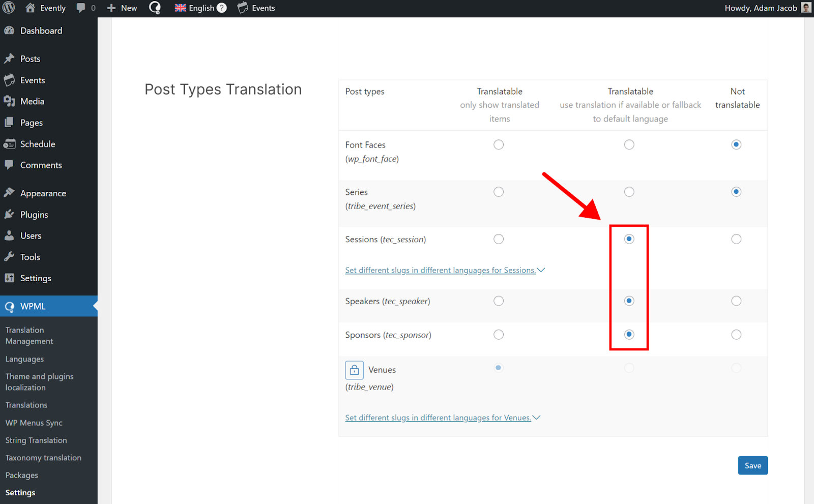Image resolution: width=814 pixels, height=504 pixels.
Task: Click the Save button
Action: (x=752, y=465)
